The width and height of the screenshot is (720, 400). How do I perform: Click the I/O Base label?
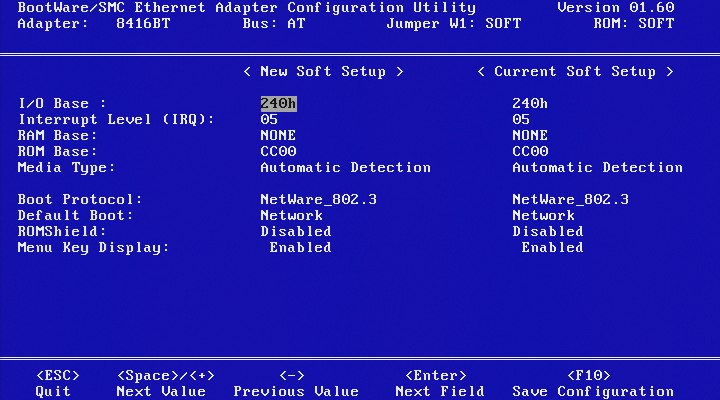pos(62,104)
